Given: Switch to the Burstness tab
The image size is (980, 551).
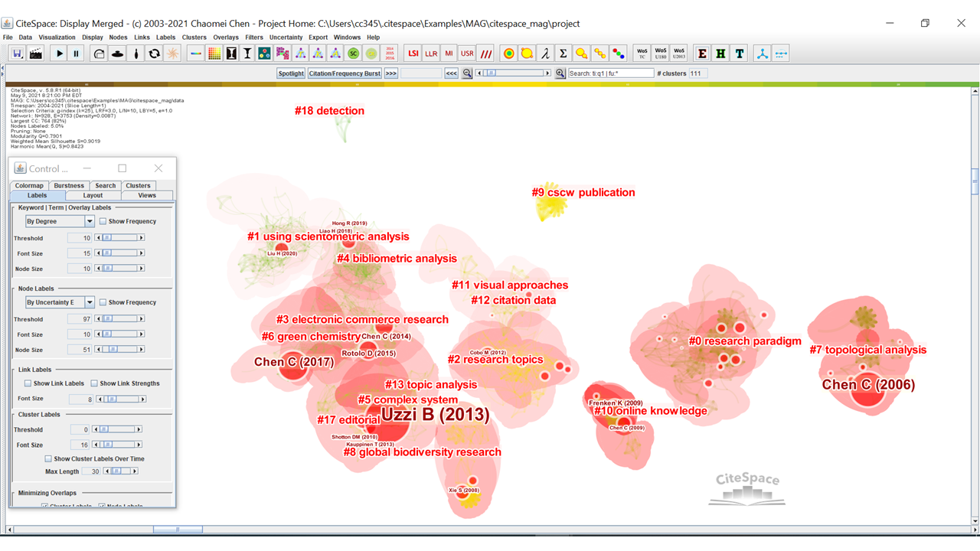Looking at the screenshot, I should click(69, 185).
